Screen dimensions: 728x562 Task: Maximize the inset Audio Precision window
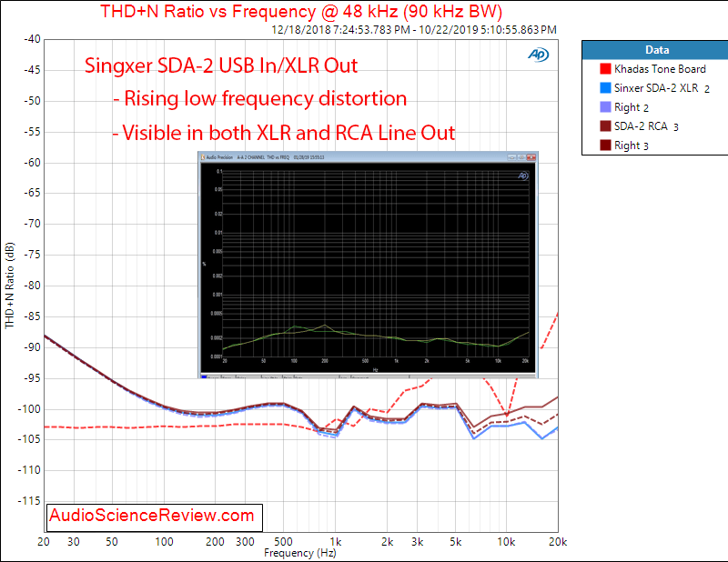click(x=521, y=157)
